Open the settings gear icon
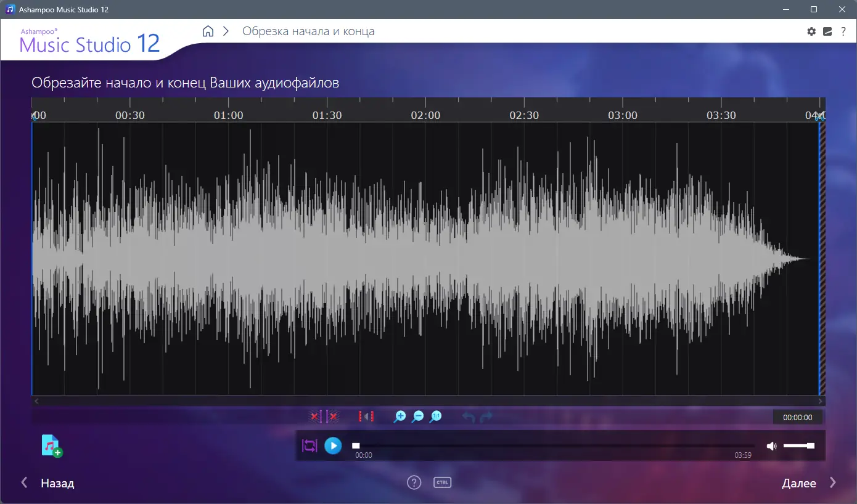The image size is (857, 504). pos(811,31)
